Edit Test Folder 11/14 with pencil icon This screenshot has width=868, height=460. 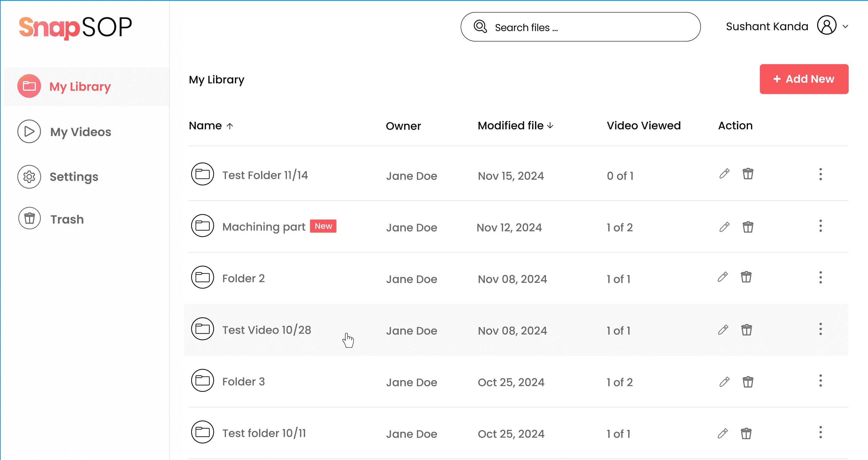pyautogui.click(x=724, y=174)
